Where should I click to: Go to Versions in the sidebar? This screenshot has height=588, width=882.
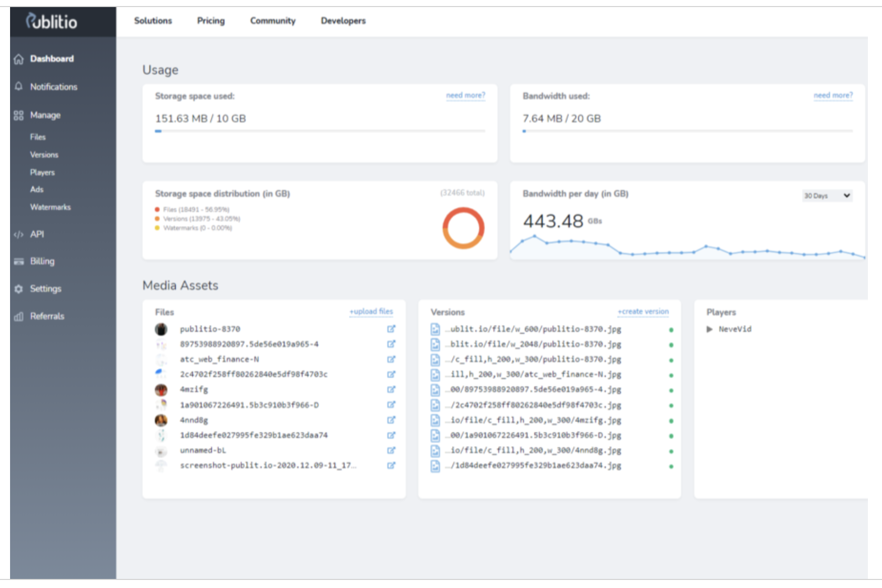44,155
